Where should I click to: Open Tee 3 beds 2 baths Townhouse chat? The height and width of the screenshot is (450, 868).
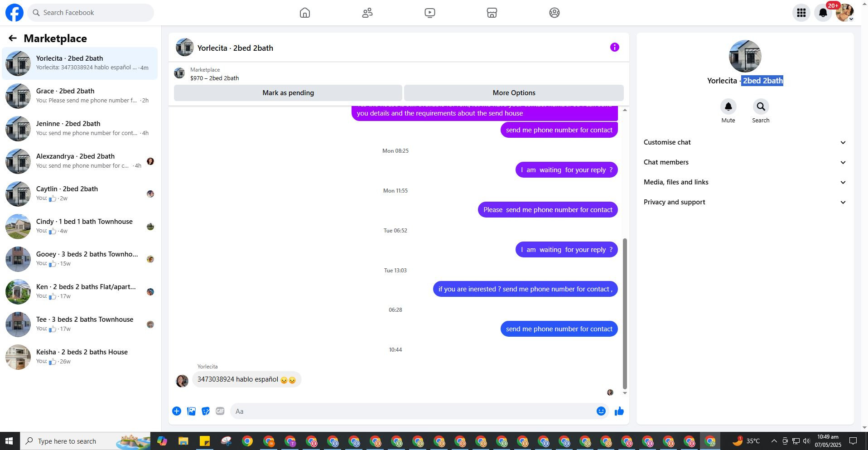tap(80, 324)
